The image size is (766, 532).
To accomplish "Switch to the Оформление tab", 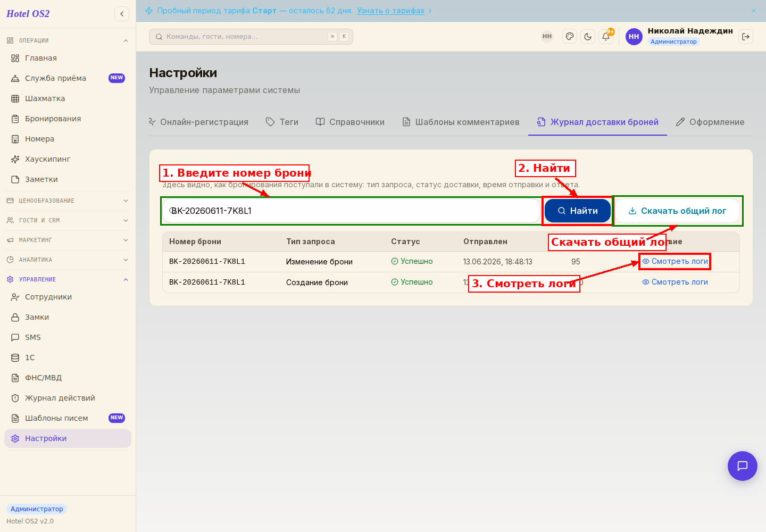I will (x=710, y=122).
